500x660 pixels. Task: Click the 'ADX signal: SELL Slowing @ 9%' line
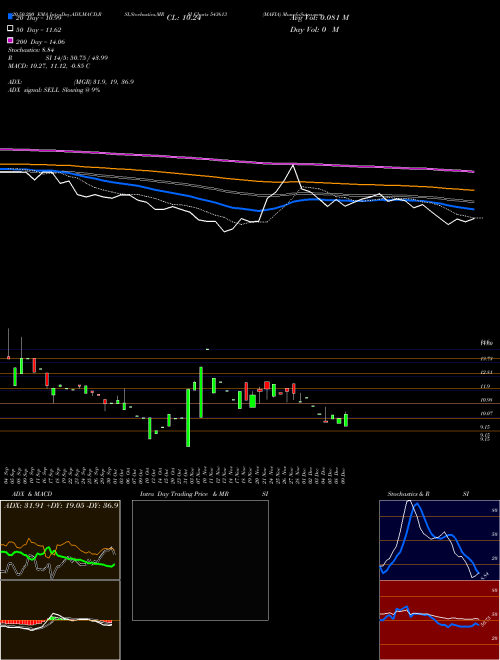(x=54, y=90)
